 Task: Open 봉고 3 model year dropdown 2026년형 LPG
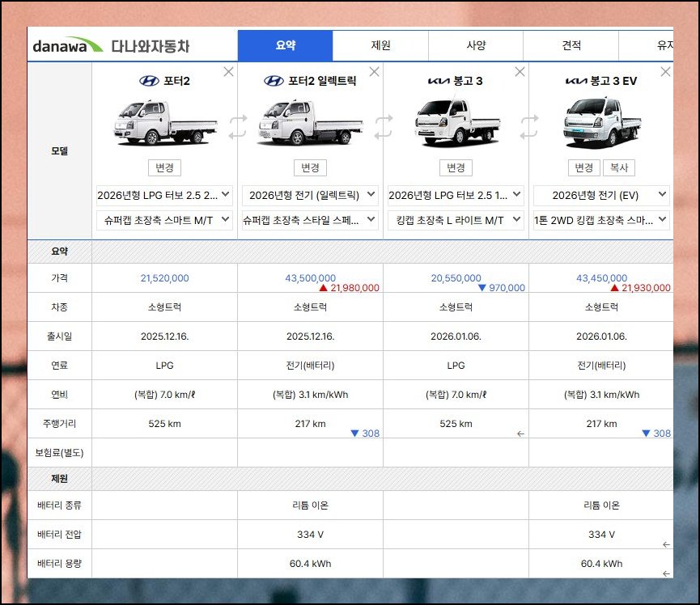tap(456, 196)
